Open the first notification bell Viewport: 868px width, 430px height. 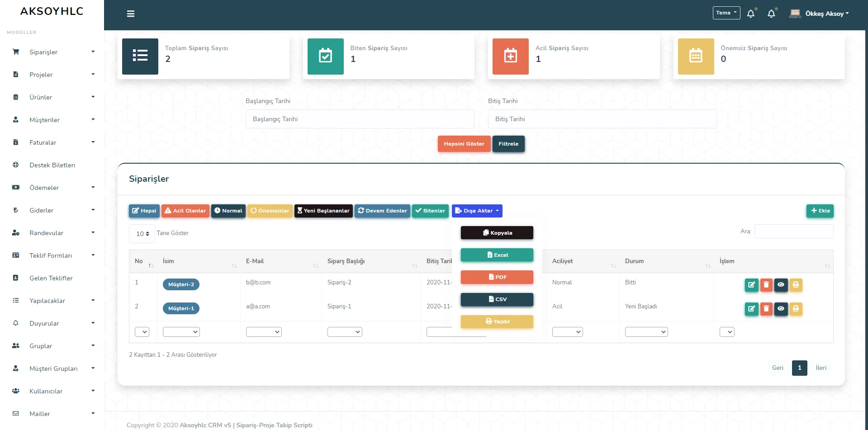click(751, 14)
